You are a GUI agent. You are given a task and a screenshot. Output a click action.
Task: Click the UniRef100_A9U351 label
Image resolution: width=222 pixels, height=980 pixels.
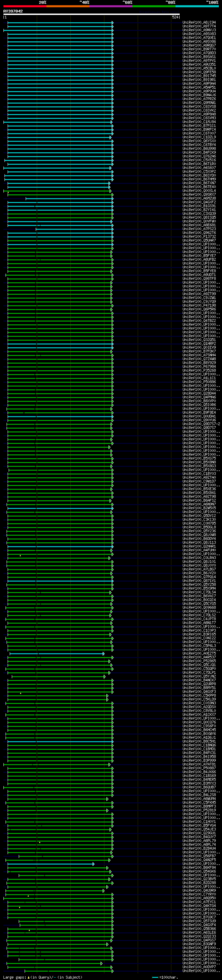point(199,65)
